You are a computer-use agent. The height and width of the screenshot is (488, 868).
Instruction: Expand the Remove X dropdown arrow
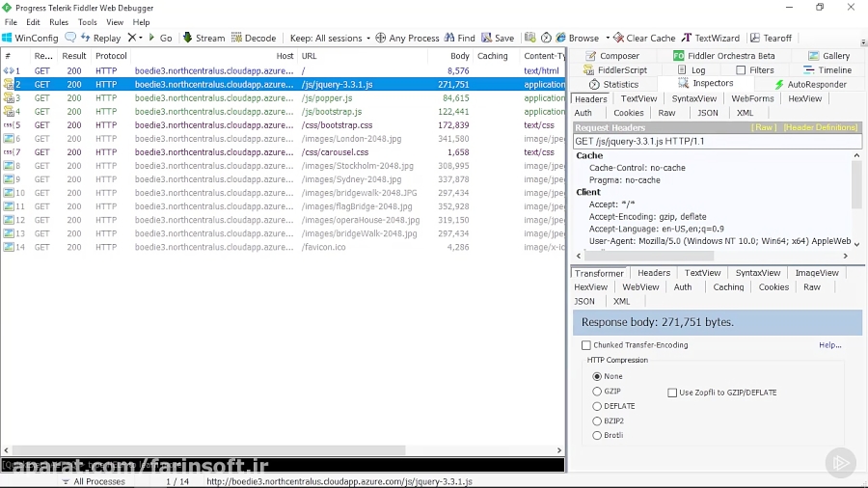click(x=140, y=38)
